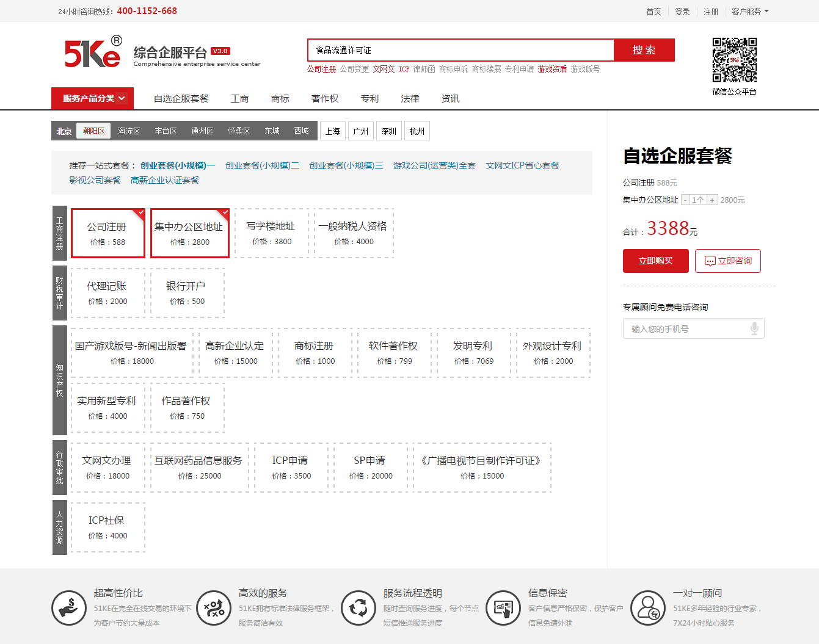
Task: Select the 软件著作权 service card
Action: (x=395, y=353)
